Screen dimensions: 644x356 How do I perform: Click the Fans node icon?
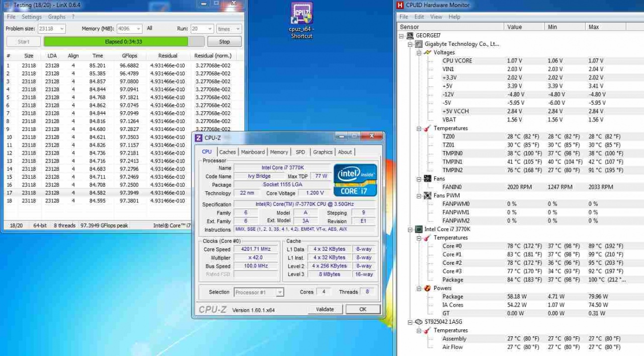(428, 179)
